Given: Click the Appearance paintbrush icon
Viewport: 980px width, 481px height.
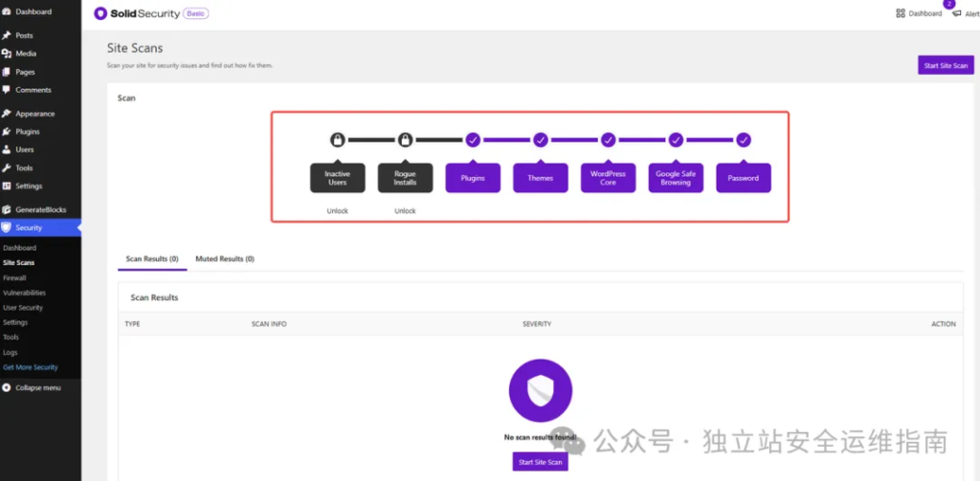Looking at the screenshot, I should coord(7,114).
